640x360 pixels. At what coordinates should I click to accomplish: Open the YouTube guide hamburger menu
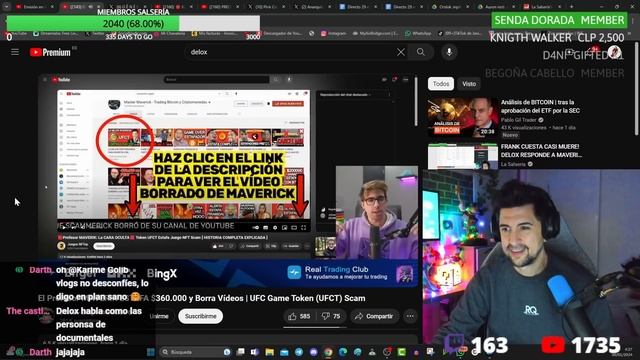point(15,52)
